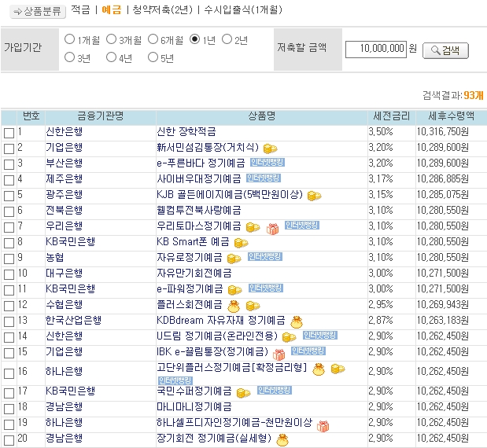Select the 1년 period radio button
487x448 pixels.
point(195,39)
